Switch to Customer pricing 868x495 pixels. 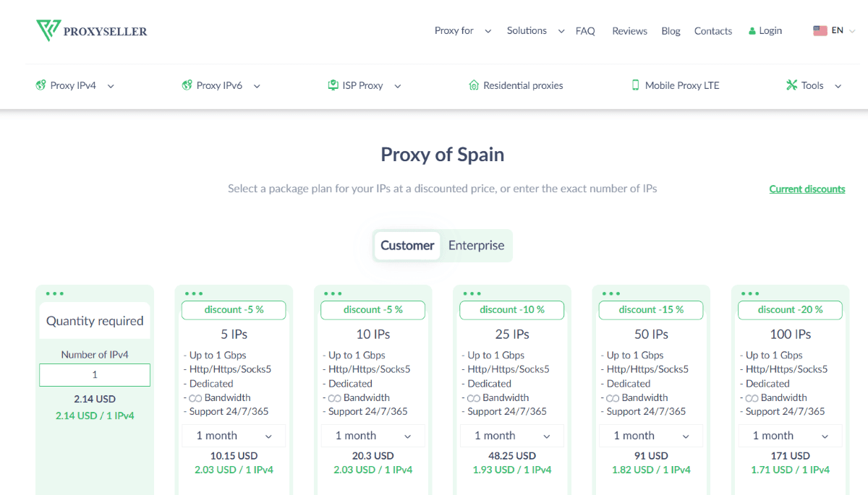[x=407, y=246]
